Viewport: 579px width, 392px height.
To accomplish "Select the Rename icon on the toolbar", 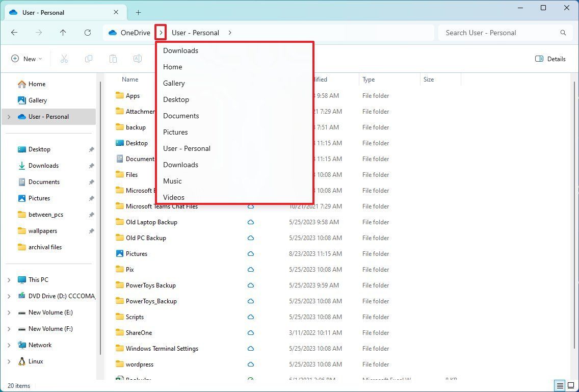I will point(137,58).
